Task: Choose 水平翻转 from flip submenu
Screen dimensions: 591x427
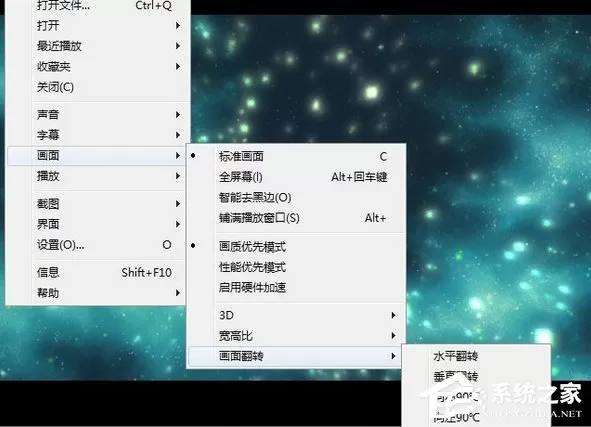Action: pos(476,356)
